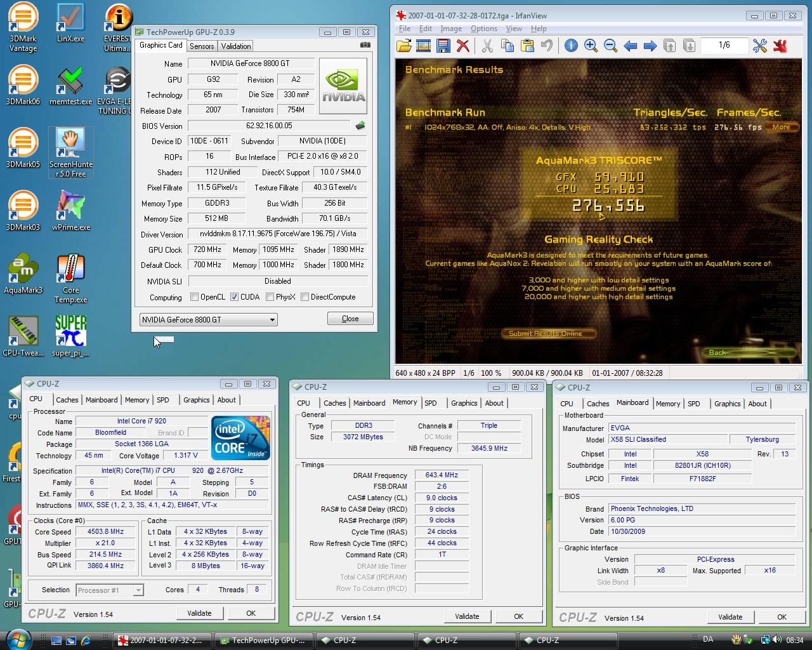The width and height of the screenshot is (812, 650).
Task: Open the NVIDIA GeForce 8800 GT dropdown
Action: (x=208, y=320)
